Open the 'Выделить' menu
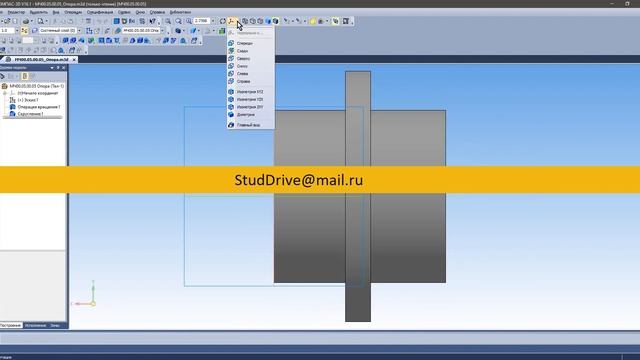The image size is (640, 360). 39,12
